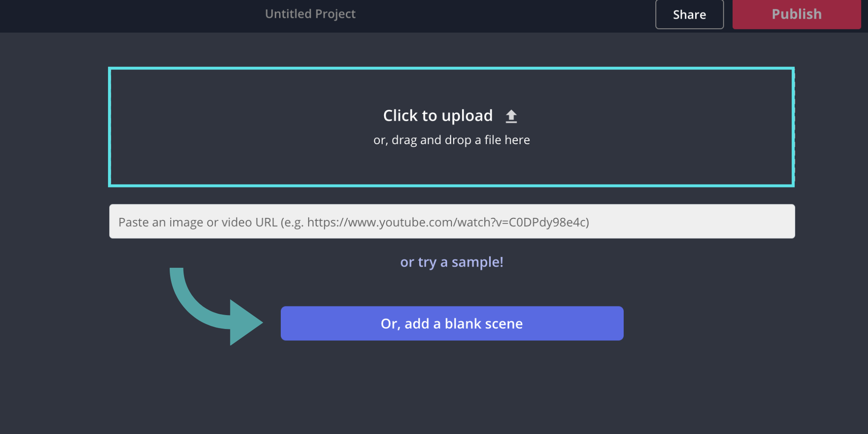Open the 'or try a sample!' link

451,262
